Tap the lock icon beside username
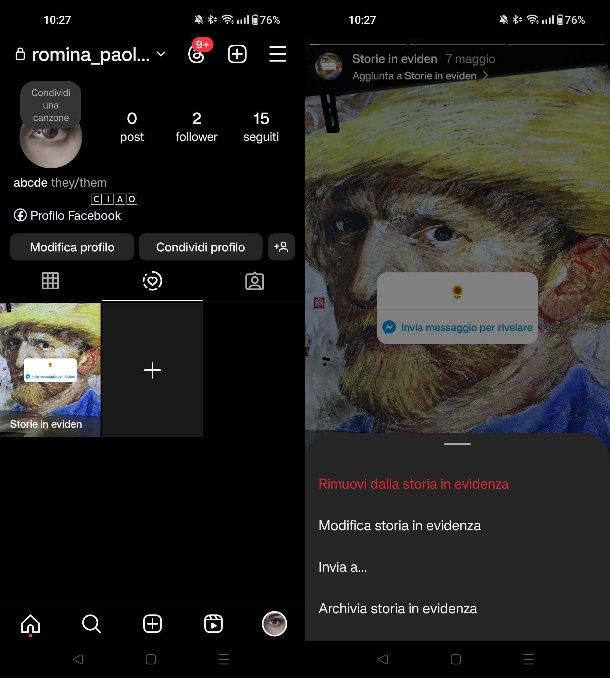 coord(20,54)
